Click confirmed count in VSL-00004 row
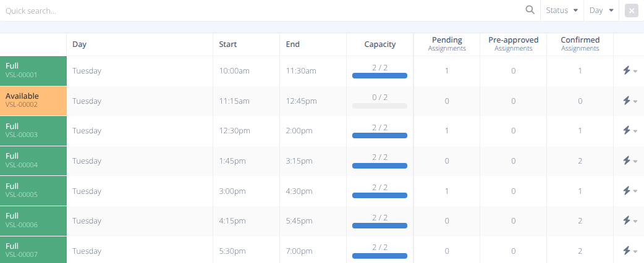This screenshot has height=263, width=644. (x=580, y=161)
